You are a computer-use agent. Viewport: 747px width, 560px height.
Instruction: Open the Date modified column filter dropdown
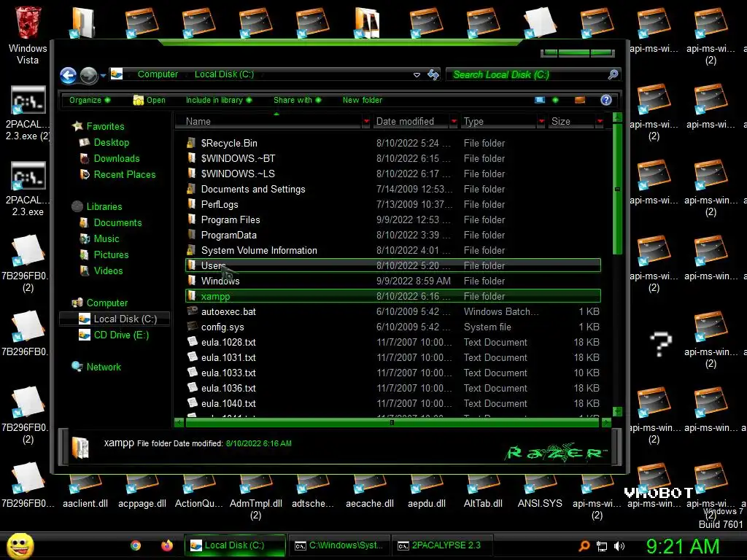454,122
